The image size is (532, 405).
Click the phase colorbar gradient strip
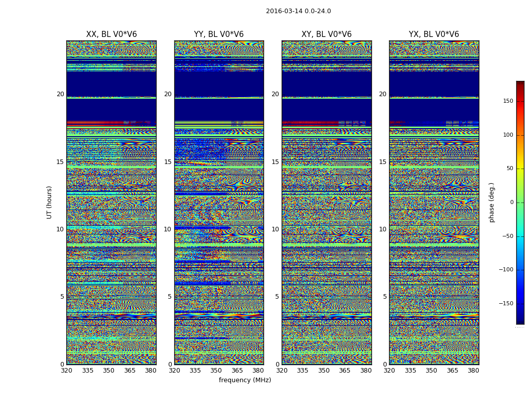(x=520, y=202)
